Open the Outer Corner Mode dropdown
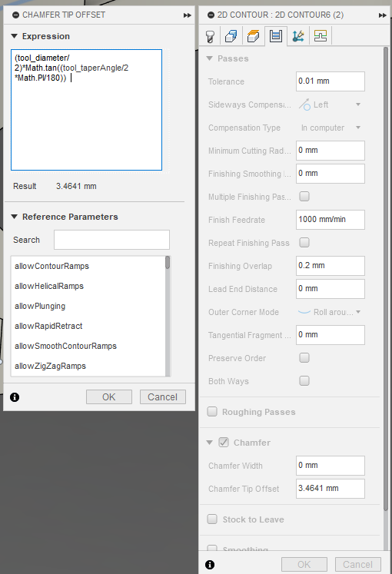The image size is (392, 574). (x=331, y=312)
